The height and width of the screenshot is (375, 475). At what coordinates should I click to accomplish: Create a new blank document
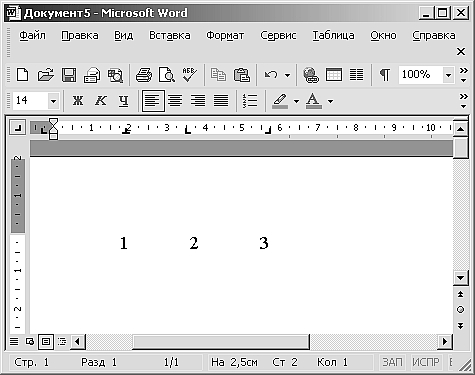click(x=22, y=75)
